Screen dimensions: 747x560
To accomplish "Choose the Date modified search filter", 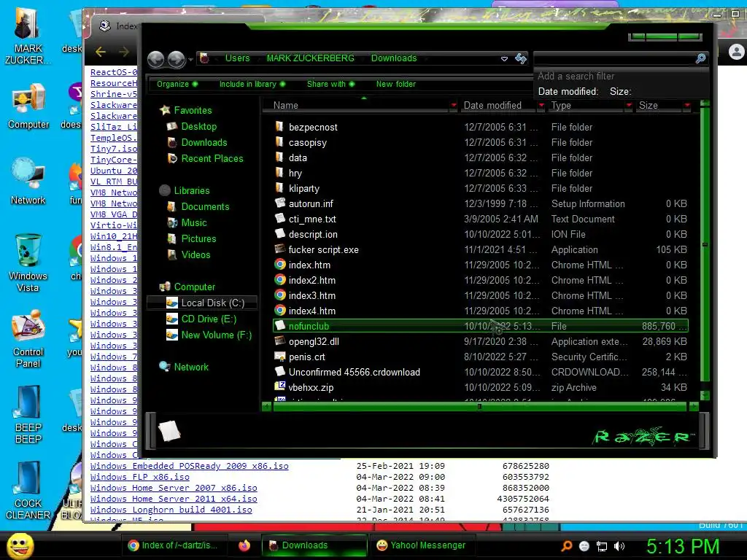I will point(568,91).
